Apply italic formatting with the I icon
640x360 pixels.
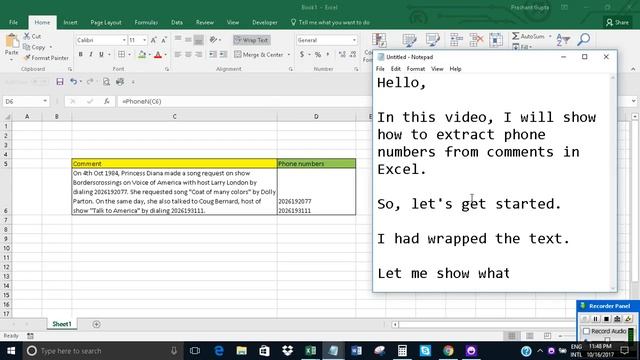pyautogui.click(x=91, y=54)
